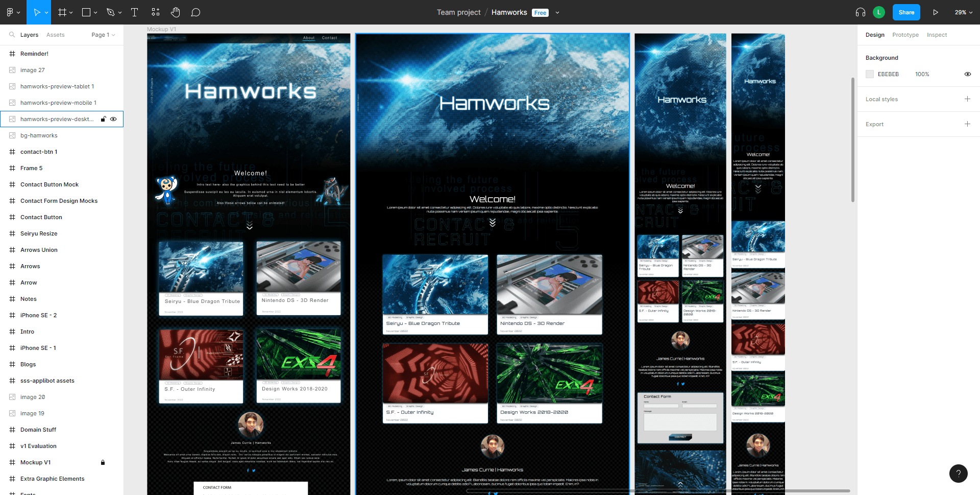The image size is (980, 495).
Task: Toggle lock on hamworks-preview-desktop layer
Action: 103,119
